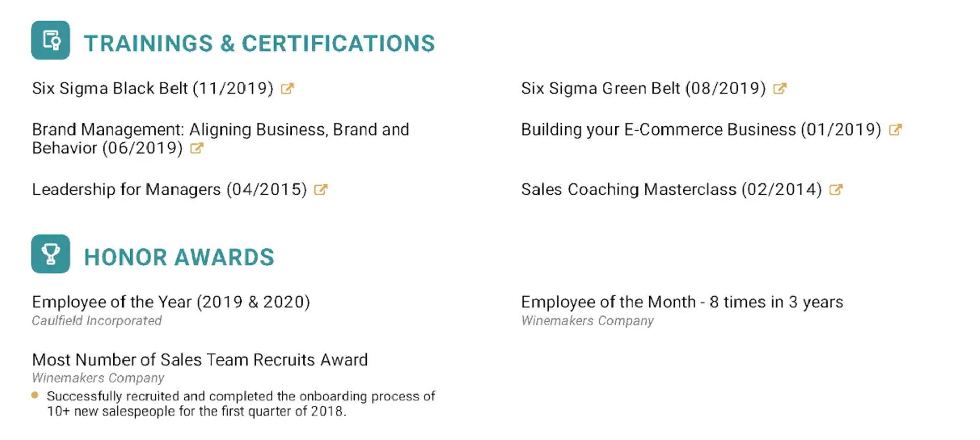
Task: Click the Trainings & Certifications section icon
Action: 51,40
